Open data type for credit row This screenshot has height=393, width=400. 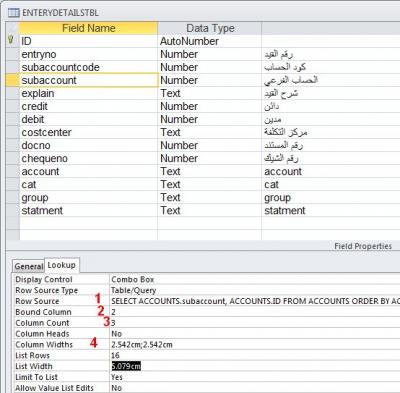coord(210,106)
